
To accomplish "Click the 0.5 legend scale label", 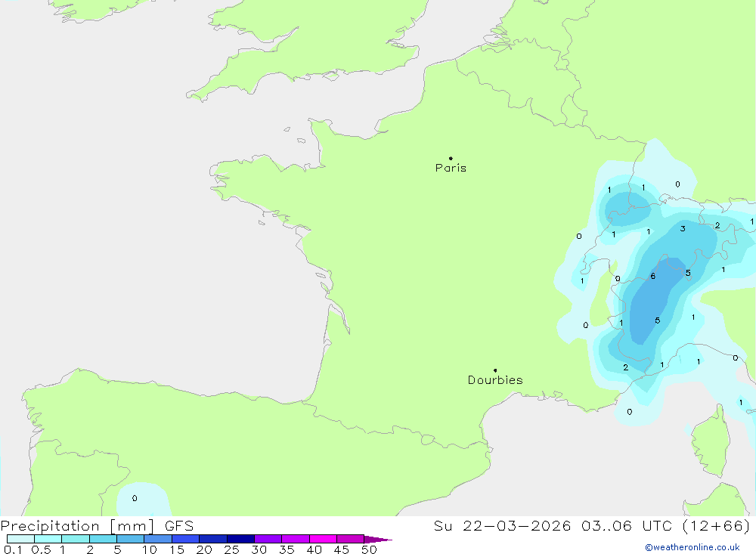I will (x=41, y=549).
